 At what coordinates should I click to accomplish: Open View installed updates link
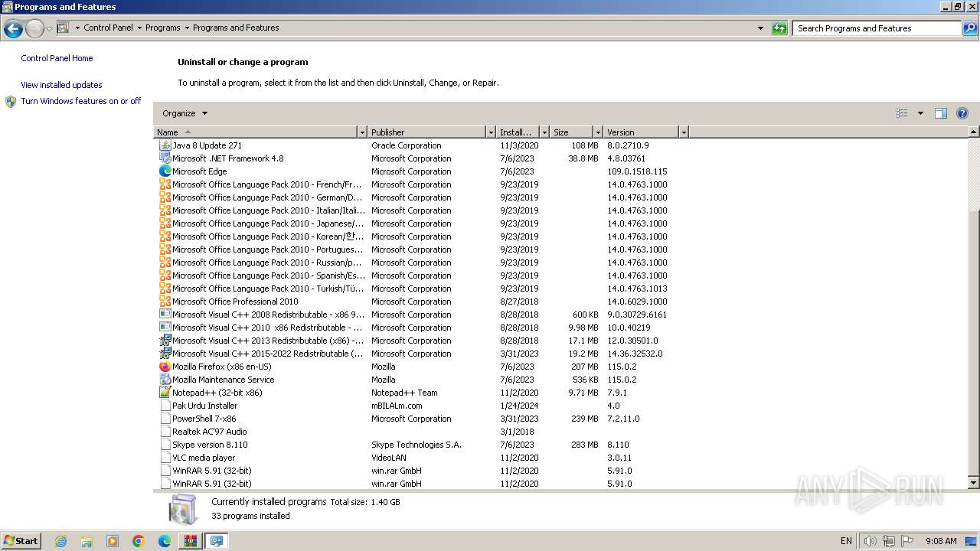pyautogui.click(x=61, y=85)
